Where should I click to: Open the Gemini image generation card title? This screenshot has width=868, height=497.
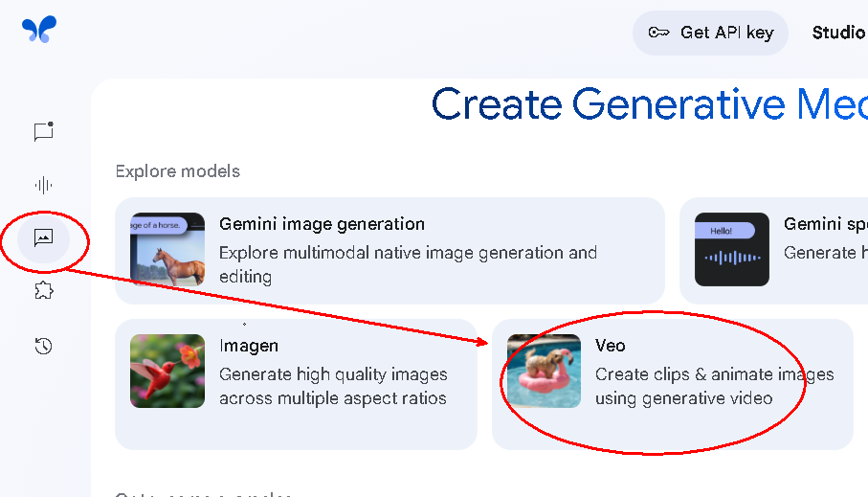click(x=322, y=224)
